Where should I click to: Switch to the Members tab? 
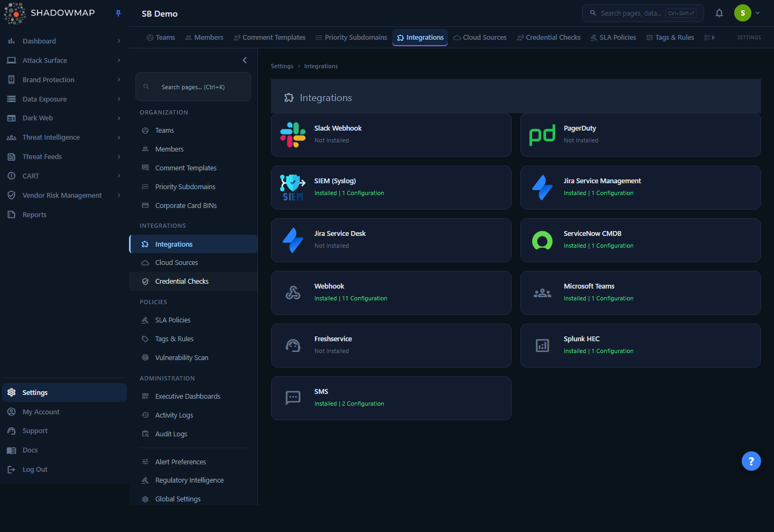pyautogui.click(x=204, y=38)
